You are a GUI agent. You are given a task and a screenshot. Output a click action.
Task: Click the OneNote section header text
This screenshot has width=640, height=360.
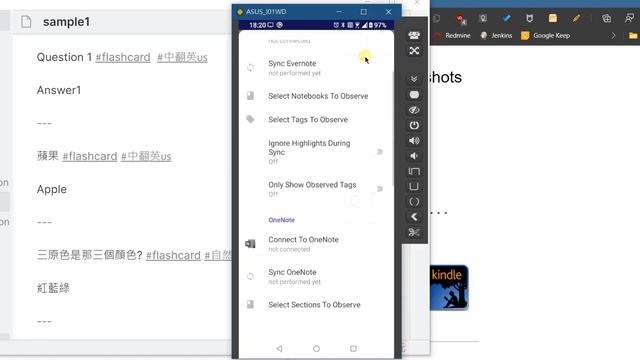coord(281,220)
